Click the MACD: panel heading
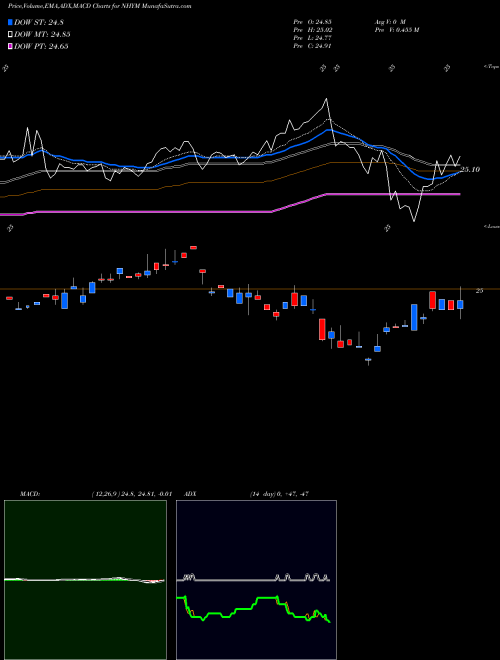 (30, 494)
